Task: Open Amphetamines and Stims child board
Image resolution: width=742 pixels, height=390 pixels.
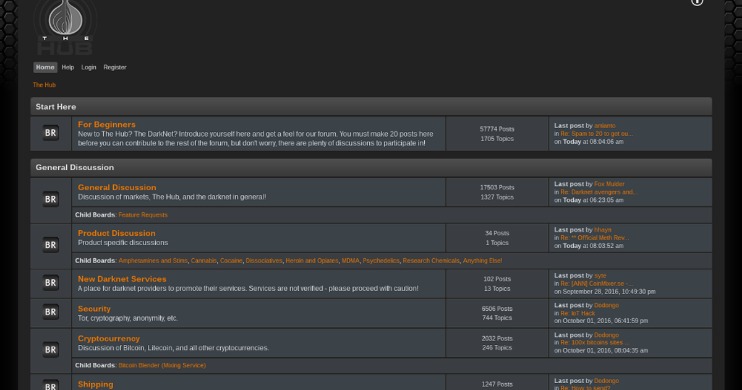Action: 153,261
